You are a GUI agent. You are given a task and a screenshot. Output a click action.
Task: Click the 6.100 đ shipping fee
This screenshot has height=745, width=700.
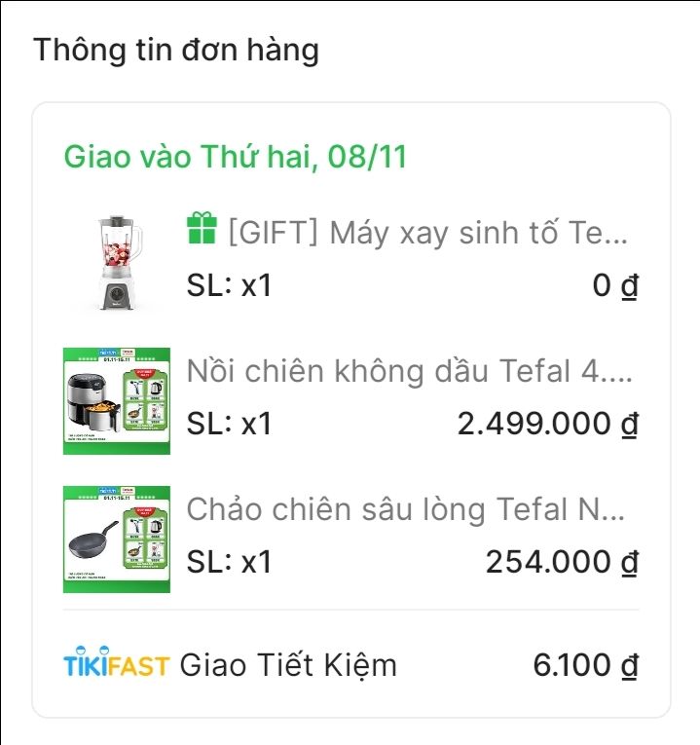click(x=585, y=666)
